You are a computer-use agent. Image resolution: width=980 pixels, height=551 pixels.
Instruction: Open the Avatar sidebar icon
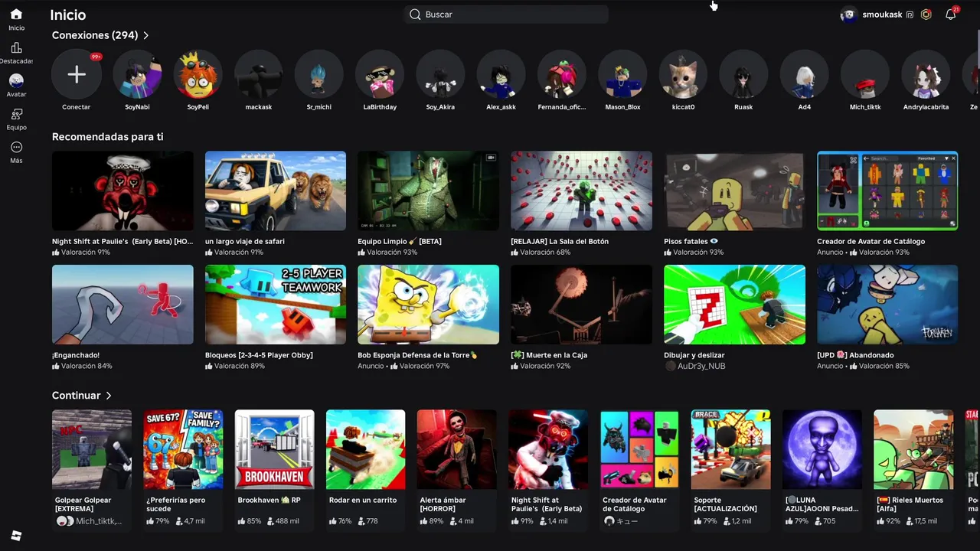(x=16, y=80)
